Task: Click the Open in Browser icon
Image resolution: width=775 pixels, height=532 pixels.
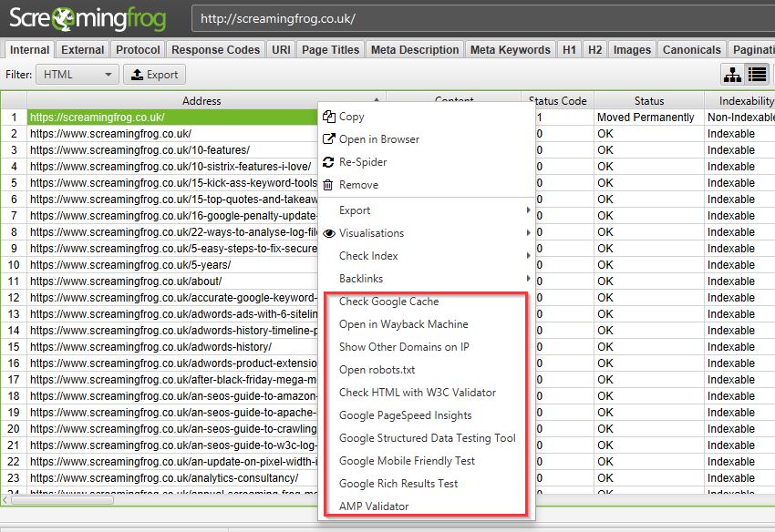Action: (x=328, y=139)
